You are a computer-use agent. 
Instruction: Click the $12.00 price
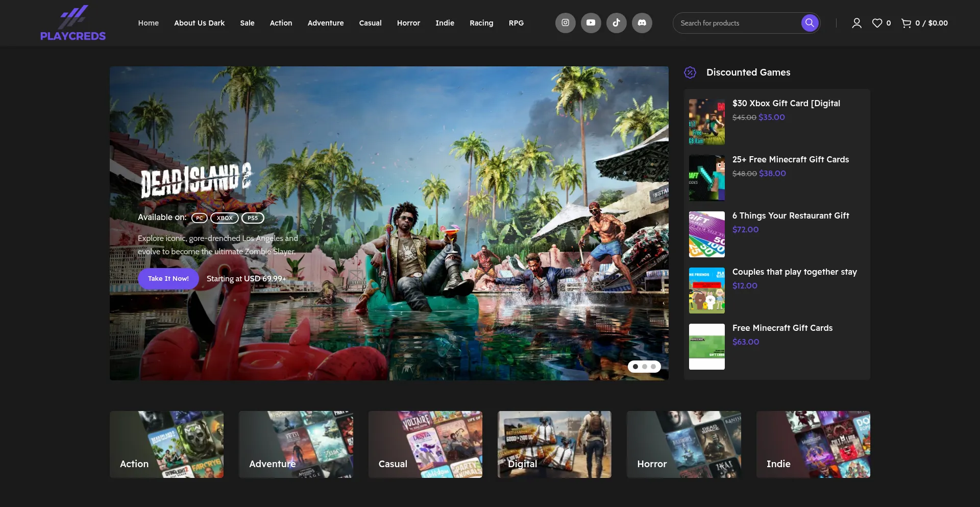745,286
